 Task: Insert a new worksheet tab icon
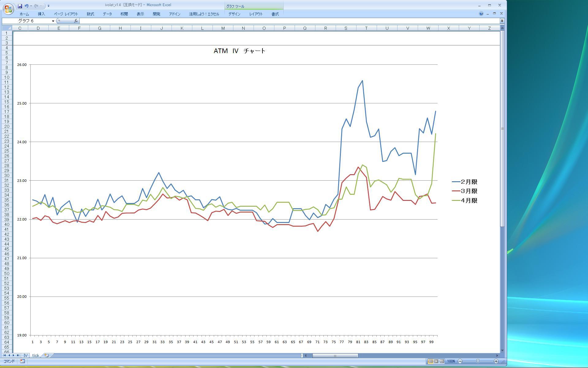[47, 355]
